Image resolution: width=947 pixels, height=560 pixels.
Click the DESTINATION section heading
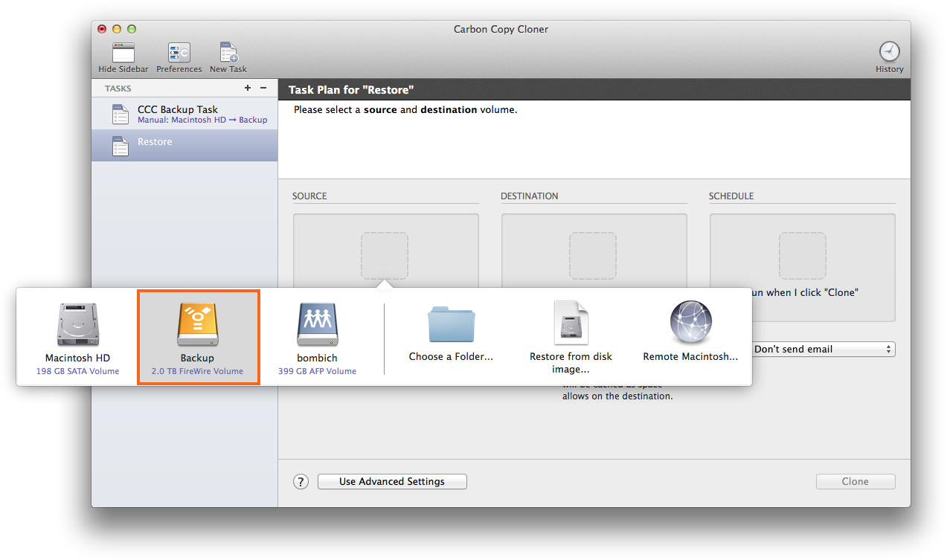coord(530,196)
